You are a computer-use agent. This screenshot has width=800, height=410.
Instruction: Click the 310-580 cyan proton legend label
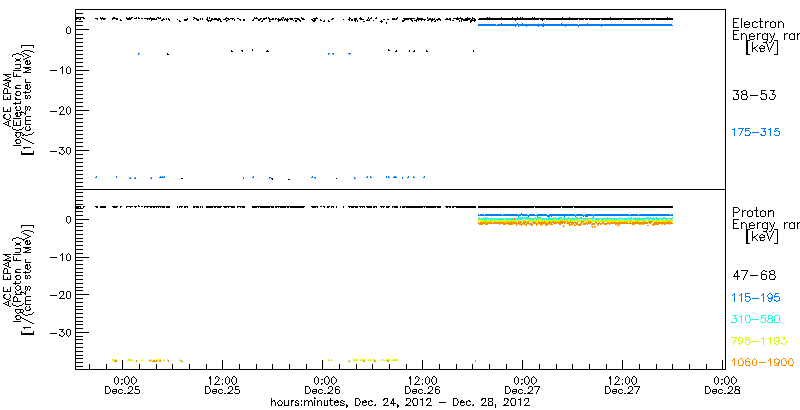(x=756, y=320)
